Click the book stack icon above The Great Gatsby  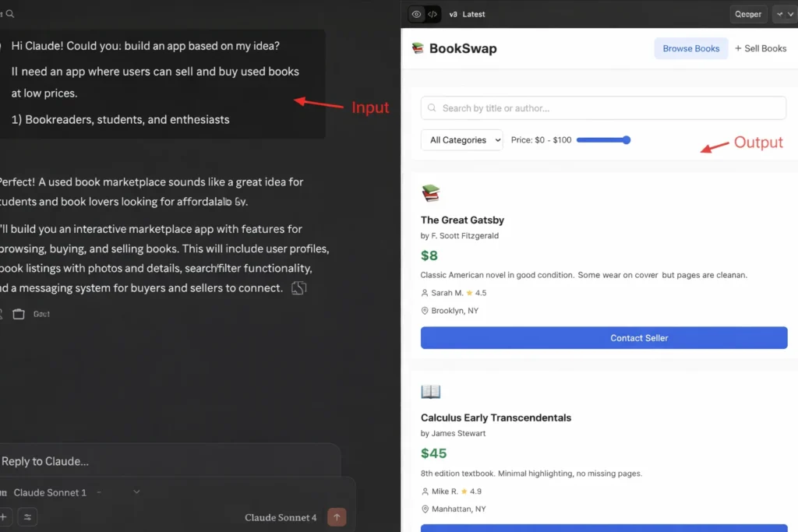(430, 193)
